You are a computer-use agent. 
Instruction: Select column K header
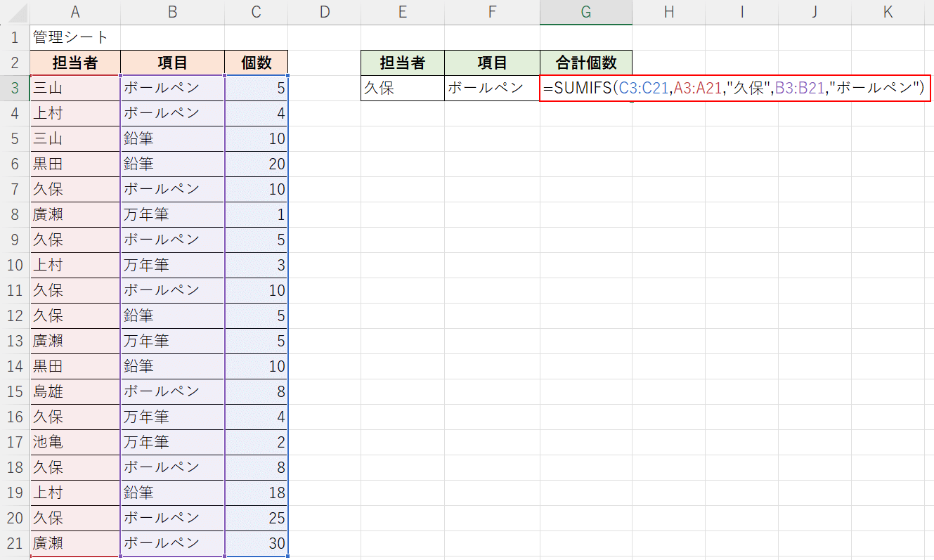click(888, 12)
